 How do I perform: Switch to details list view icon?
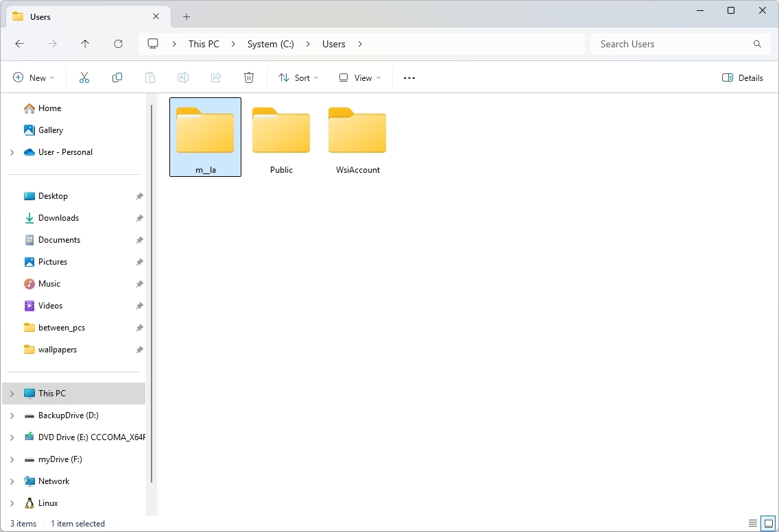point(753,523)
